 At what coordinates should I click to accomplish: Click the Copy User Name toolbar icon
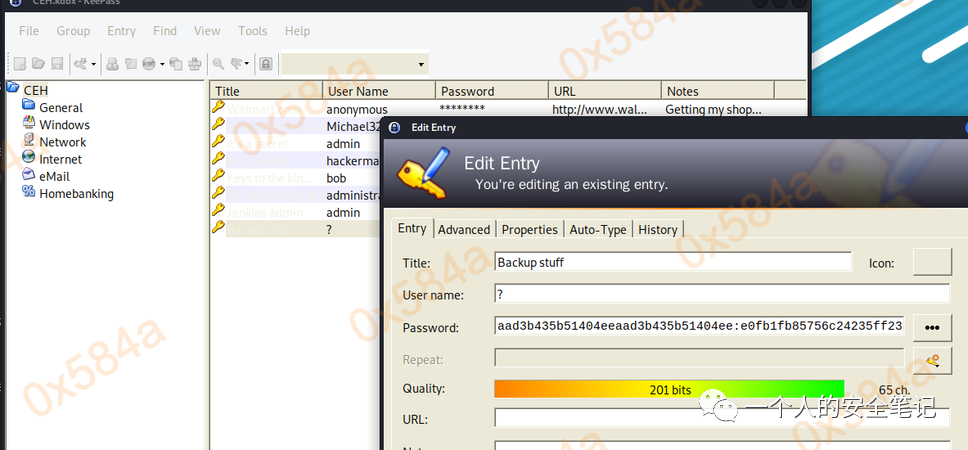pyautogui.click(x=112, y=64)
